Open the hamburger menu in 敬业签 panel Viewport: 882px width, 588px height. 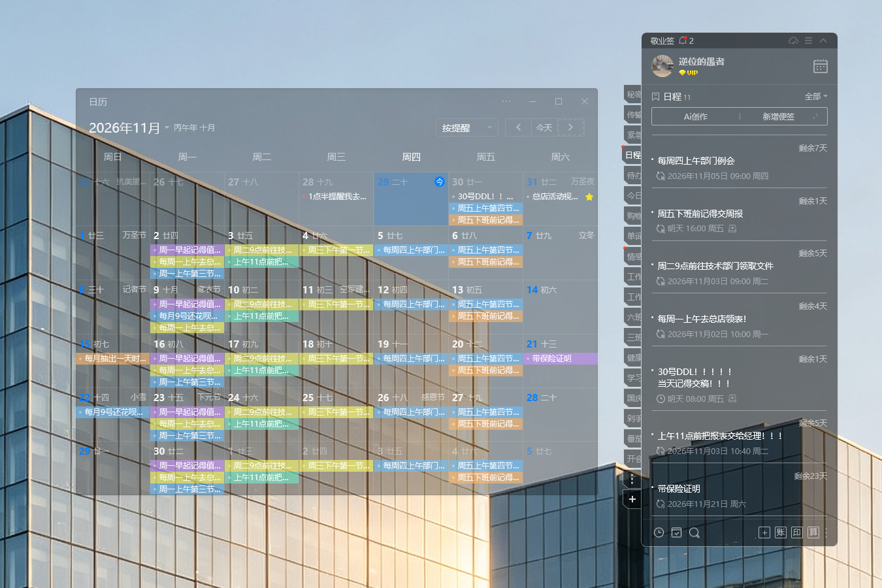point(808,41)
